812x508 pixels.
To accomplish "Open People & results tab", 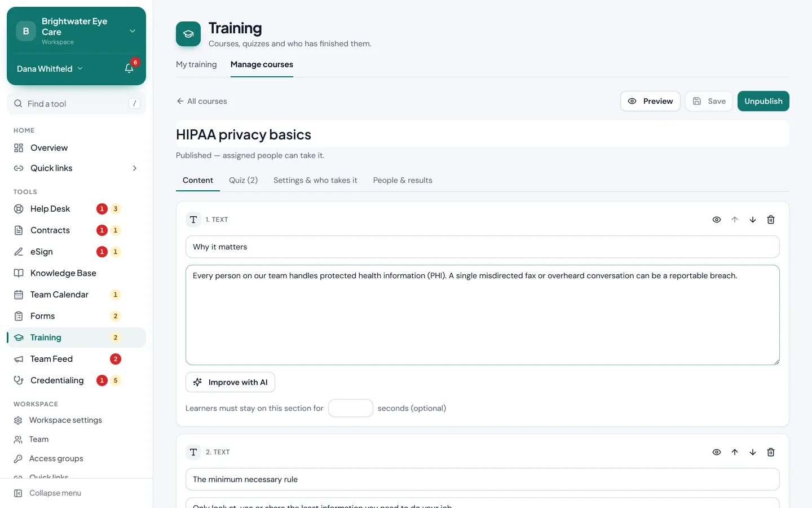I will coord(403,180).
